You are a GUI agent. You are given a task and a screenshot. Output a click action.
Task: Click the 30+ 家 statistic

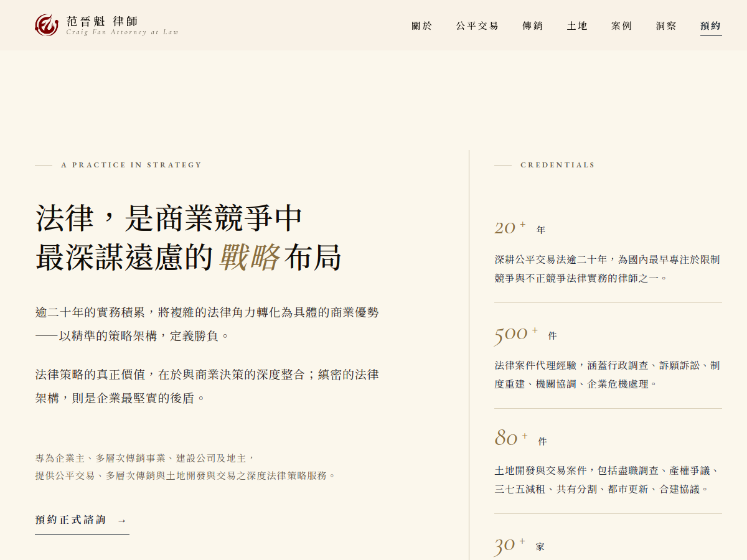pyautogui.click(x=519, y=545)
